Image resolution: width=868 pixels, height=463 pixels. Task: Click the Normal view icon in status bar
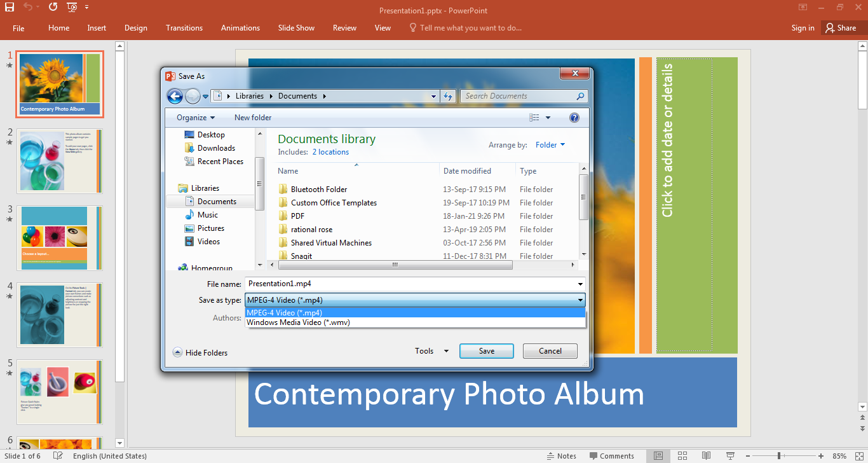click(x=658, y=456)
